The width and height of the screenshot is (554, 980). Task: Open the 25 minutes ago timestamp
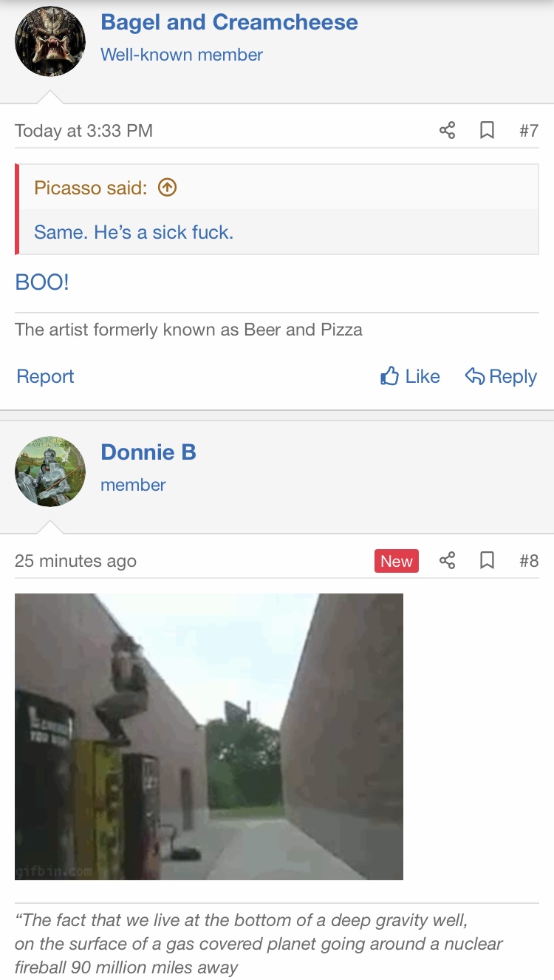click(75, 561)
